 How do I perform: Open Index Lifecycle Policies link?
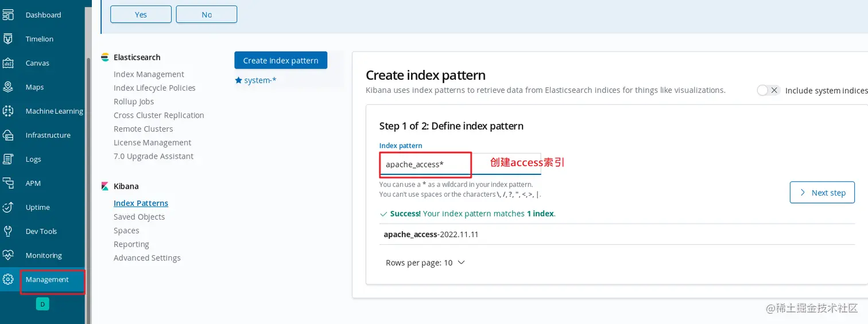(154, 88)
